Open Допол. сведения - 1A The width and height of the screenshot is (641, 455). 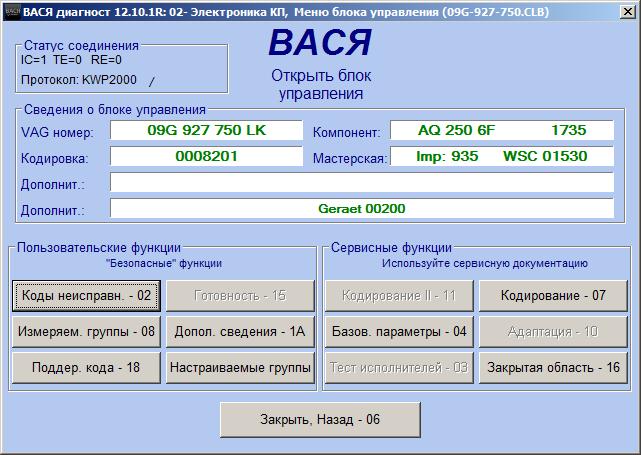coord(240,332)
